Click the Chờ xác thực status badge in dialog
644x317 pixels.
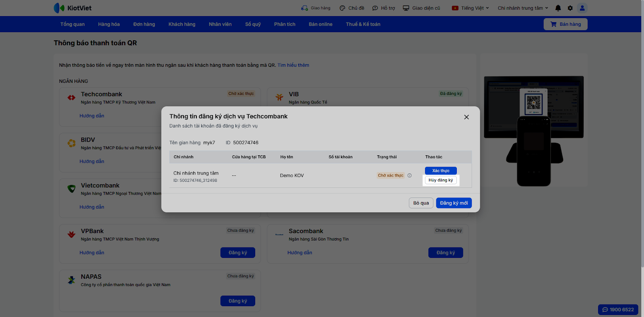coord(390,175)
